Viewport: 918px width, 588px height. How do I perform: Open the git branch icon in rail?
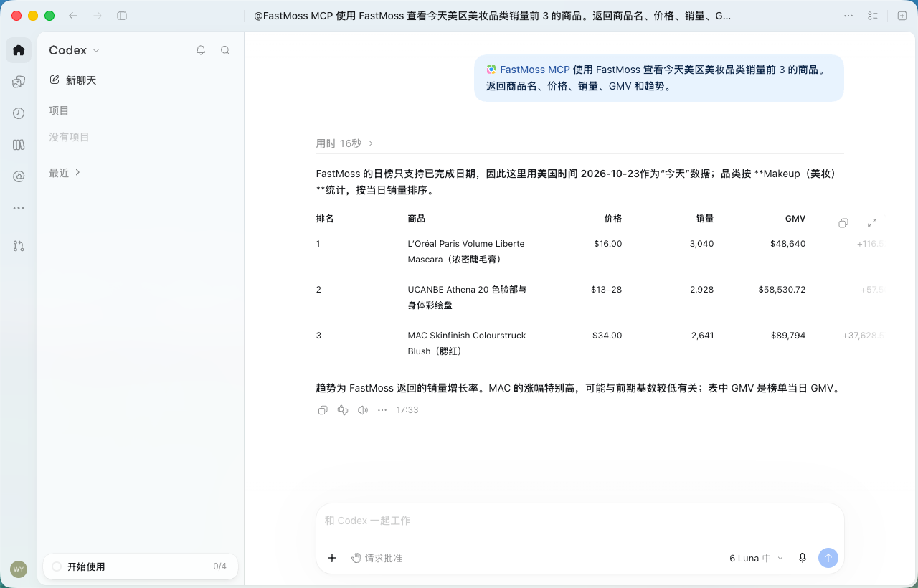19,246
